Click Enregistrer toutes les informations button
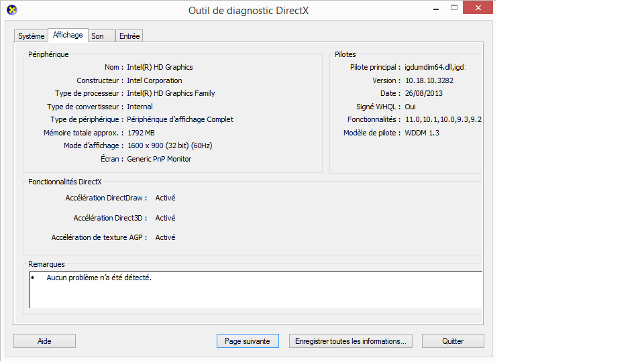 (x=351, y=341)
